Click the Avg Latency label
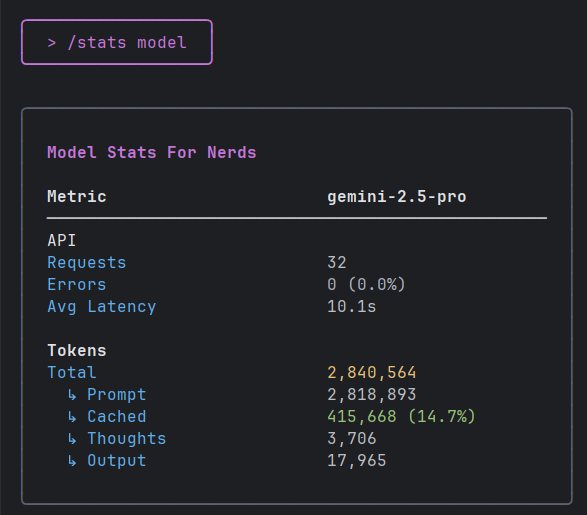Image resolution: width=587 pixels, height=515 pixels. [x=102, y=307]
